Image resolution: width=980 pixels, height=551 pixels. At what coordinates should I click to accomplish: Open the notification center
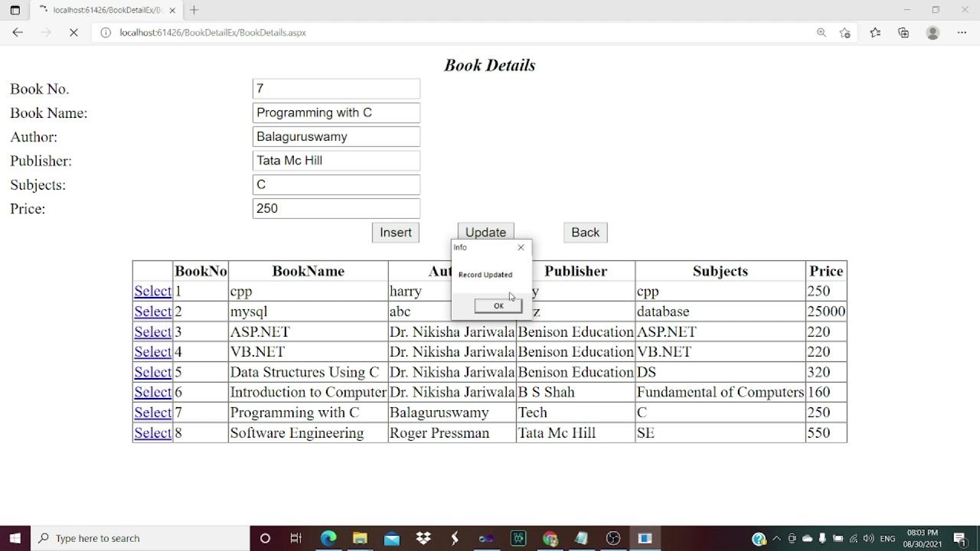pyautogui.click(x=960, y=538)
